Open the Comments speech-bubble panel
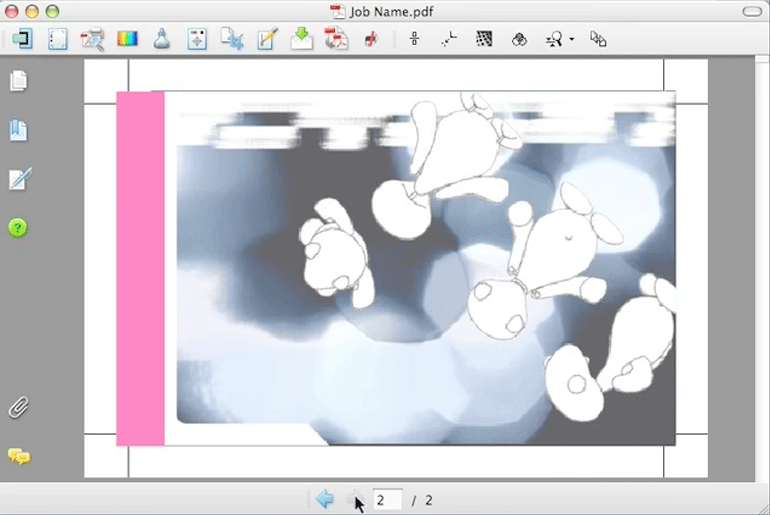This screenshot has height=515, width=770. click(19, 457)
